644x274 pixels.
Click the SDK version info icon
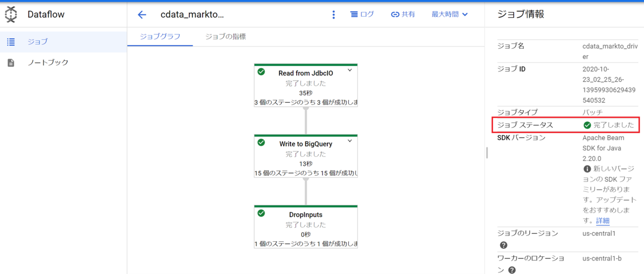pos(587,169)
